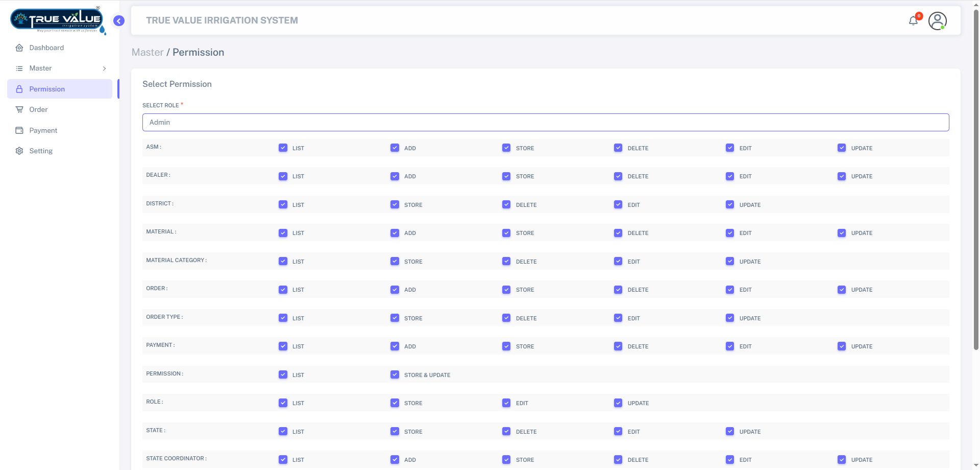Image resolution: width=980 pixels, height=470 pixels.
Task: Click the Setting gear icon
Action: pyautogui.click(x=19, y=151)
